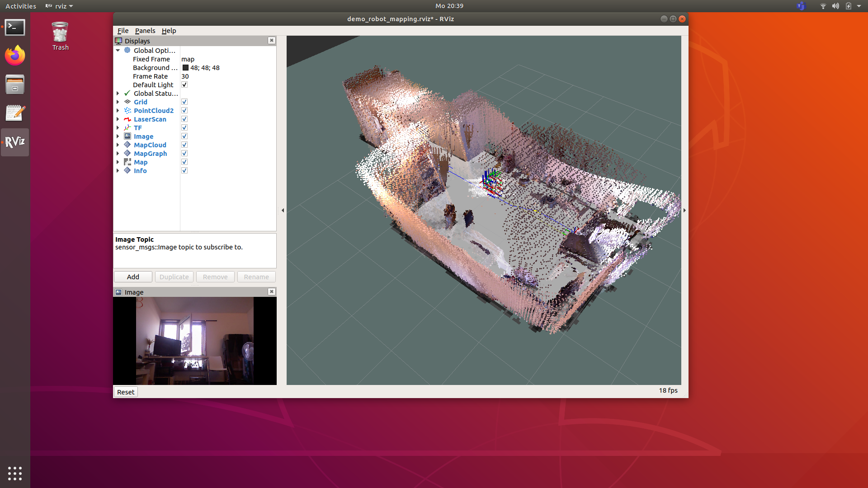Disable the Default Light checkbox
This screenshot has width=868, height=488.
(184, 85)
